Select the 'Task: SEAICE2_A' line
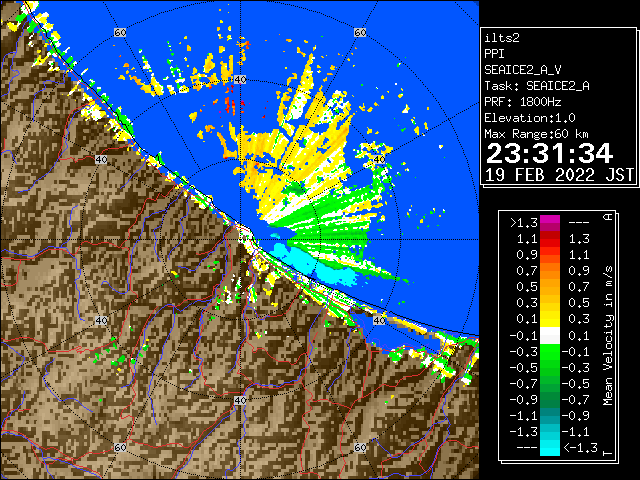Image resolution: width=640 pixels, height=480 pixels. [537, 86]
